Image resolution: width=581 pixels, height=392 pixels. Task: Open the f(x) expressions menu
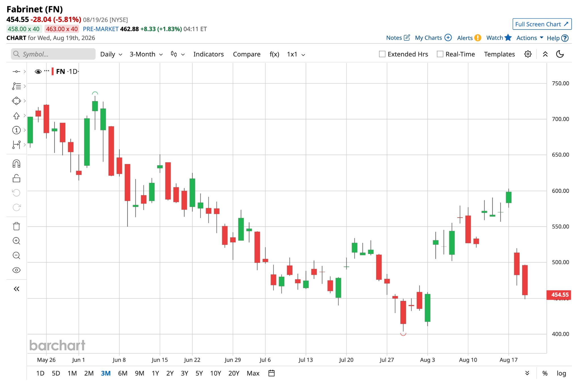(274, 54)
